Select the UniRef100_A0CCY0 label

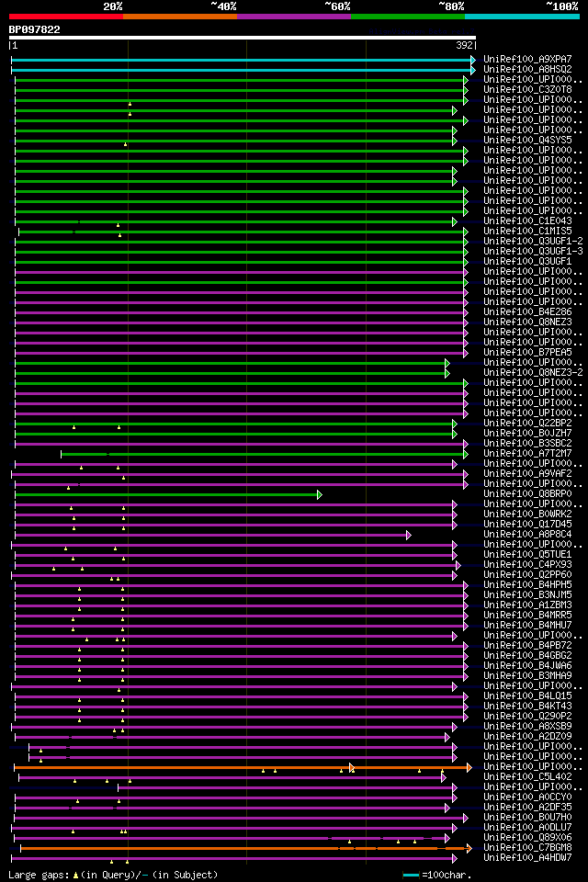(527, 797)
